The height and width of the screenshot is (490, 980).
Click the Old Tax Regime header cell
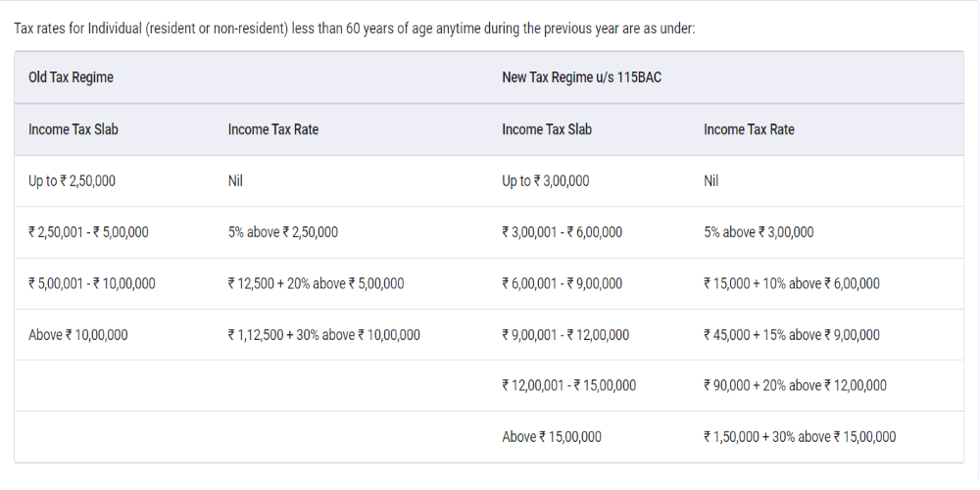71,77
